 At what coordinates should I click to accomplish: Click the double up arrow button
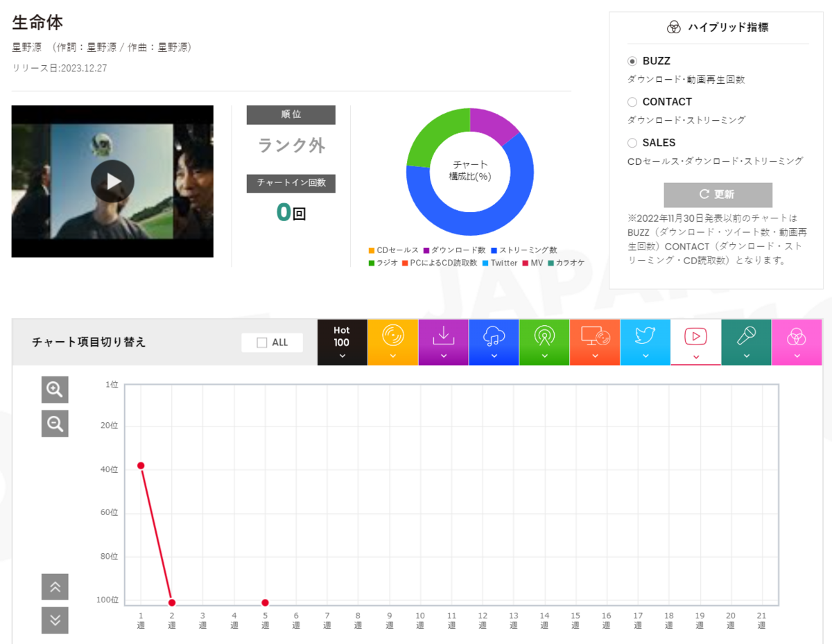pos(55,587)
